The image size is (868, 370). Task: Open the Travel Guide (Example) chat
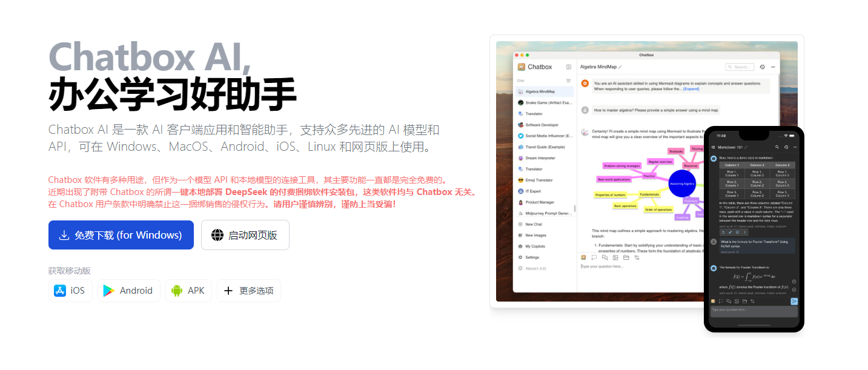point(545,147)
